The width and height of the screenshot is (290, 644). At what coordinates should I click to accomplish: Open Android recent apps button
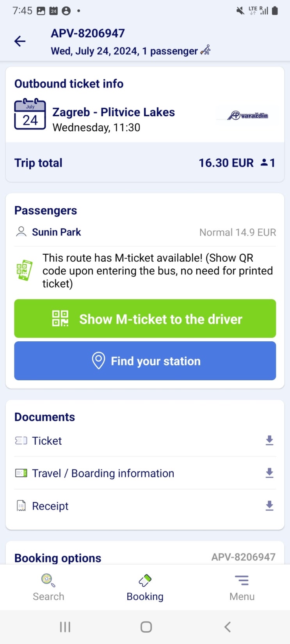pyautogui.click(x=65, y=627)
